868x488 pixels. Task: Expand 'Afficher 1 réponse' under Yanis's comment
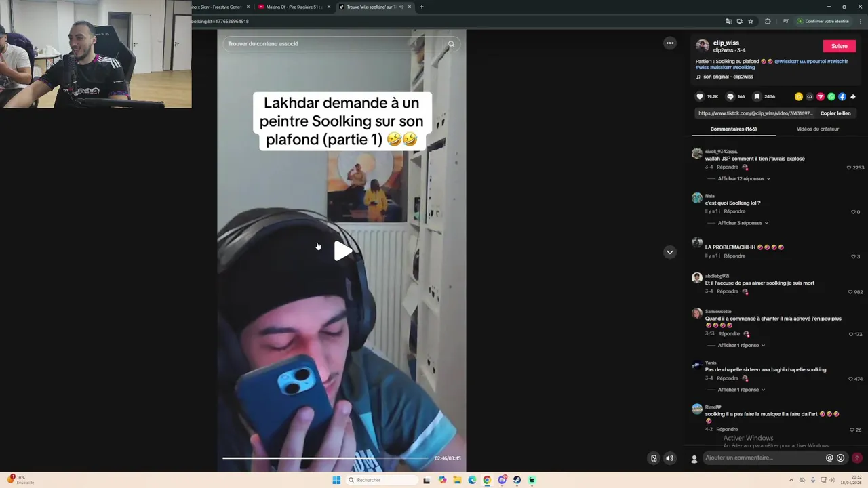pyautogui.click(x=741, y=390)
